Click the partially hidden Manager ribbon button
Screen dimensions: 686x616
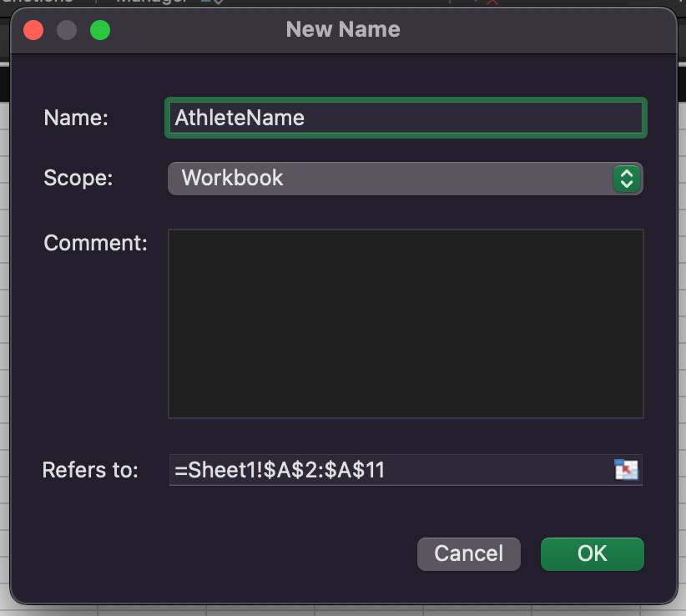[x=152, y=2]
